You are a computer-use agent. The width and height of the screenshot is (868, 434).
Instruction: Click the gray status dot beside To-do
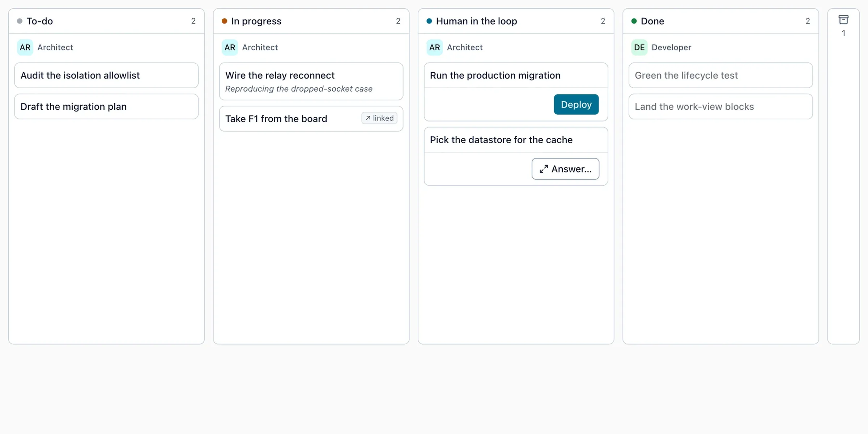click(x=20, y=21)
